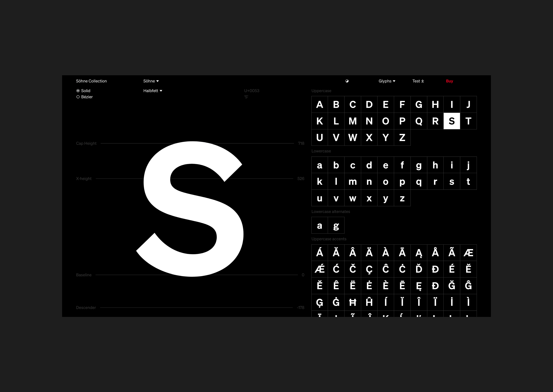Go to Söhne Collection page
This screenshot has height=392, width=553.
tap(91, 81)
